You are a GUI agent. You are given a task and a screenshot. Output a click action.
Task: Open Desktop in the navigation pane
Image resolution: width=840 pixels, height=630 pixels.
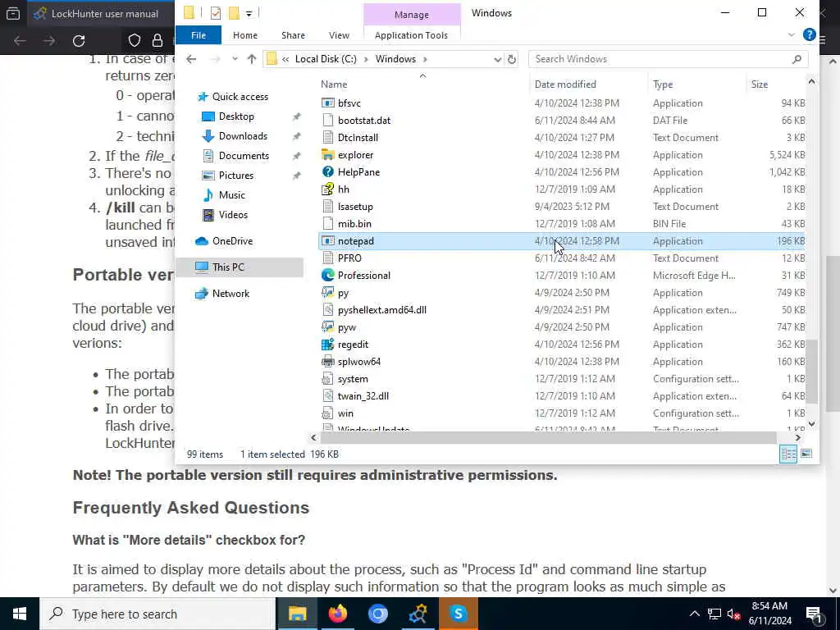(x=236, y=116)
